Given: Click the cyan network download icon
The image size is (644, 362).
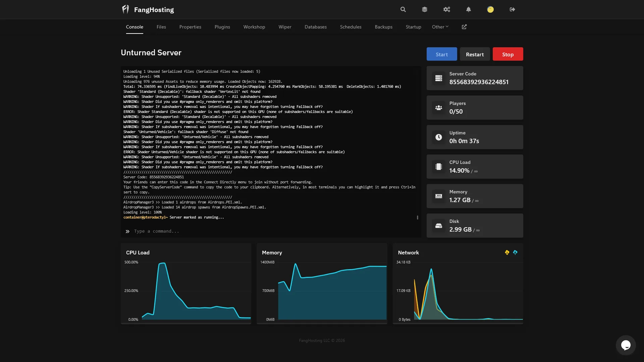Looking at the screenshot, I should click(515, 252).
